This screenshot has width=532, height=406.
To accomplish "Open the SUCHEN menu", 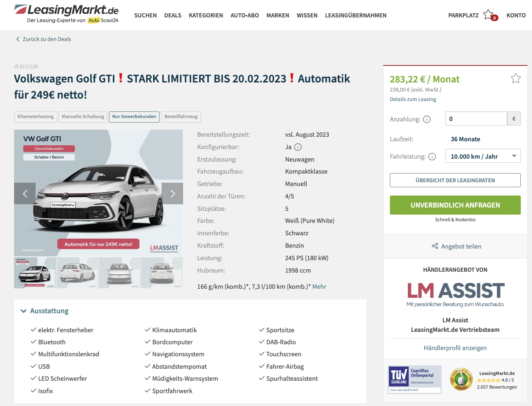I will pos(145,15).
